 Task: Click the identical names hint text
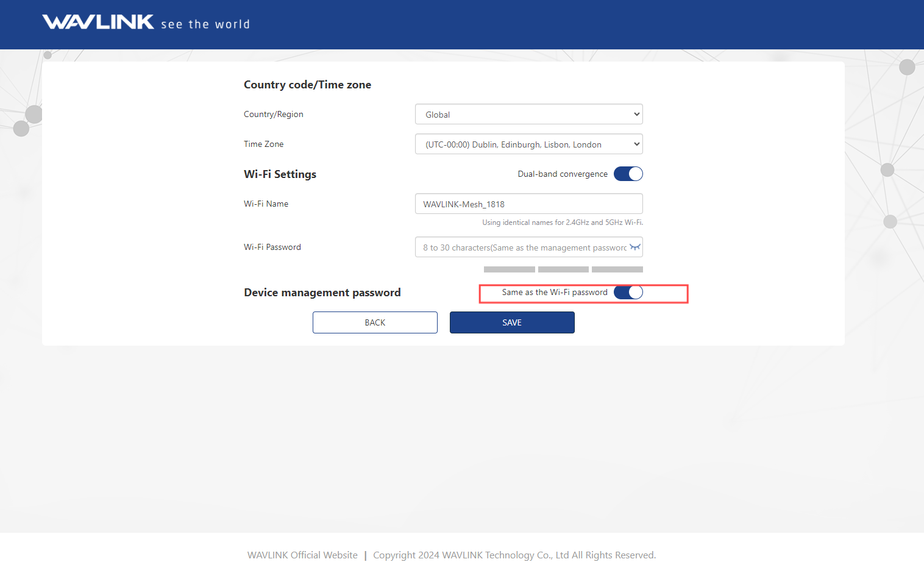pyautogui.click(x=562, y=222)
